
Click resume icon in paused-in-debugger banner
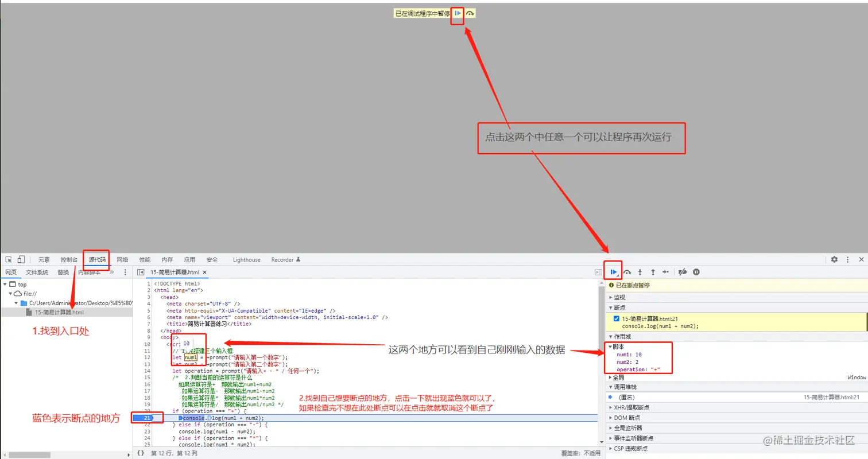456,12
